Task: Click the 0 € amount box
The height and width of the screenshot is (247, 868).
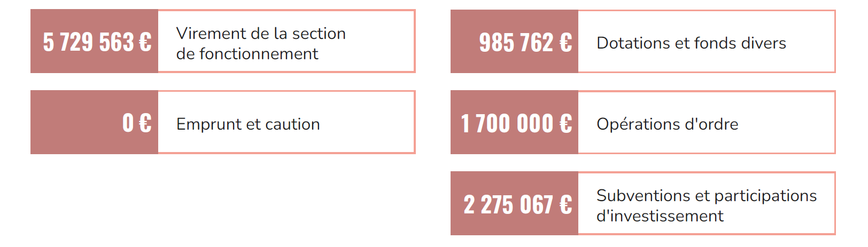Action: (x=94, y=123)
